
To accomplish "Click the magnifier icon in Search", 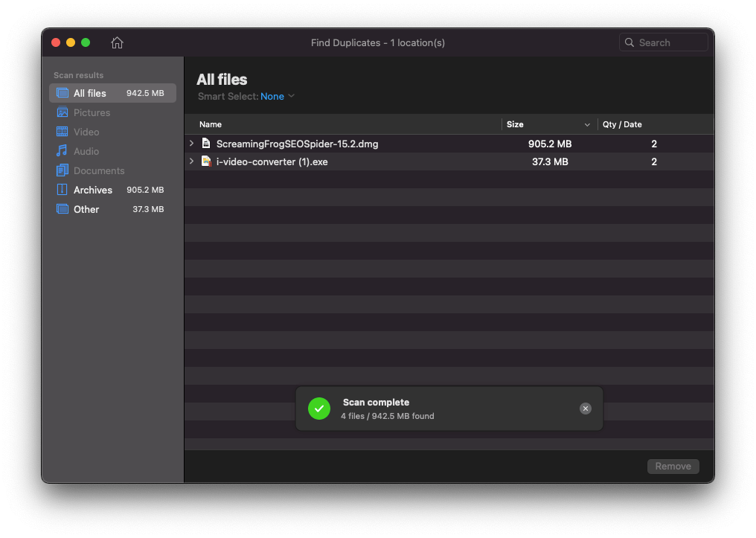I will (x=630, y=42).
